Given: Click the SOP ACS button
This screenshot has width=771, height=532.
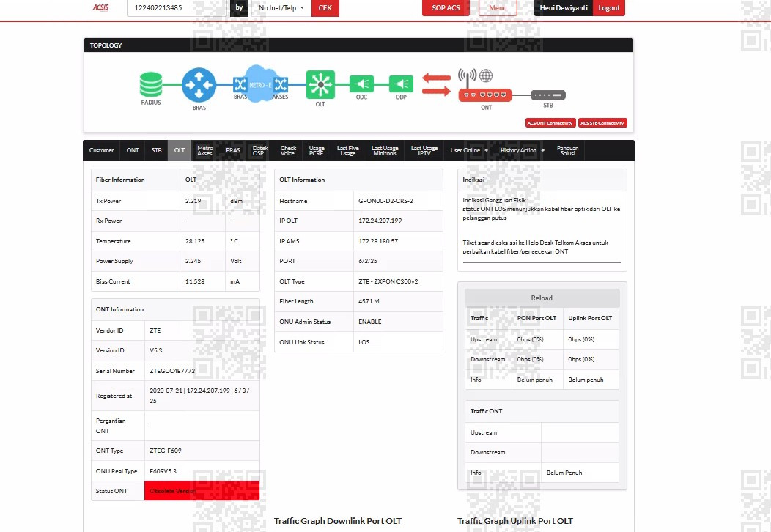Looking at the screenshot, I should pyautogui.click(x=446, y=8).
